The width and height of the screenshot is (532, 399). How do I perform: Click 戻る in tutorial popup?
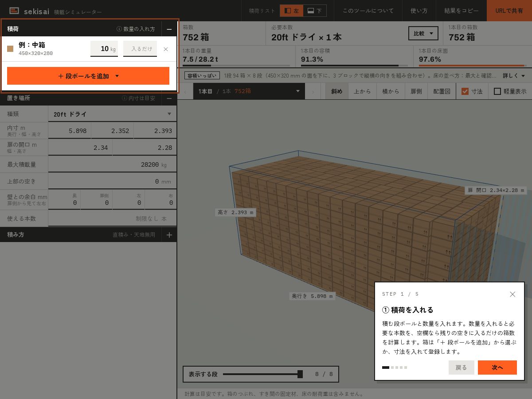click(x=462, y=368)
